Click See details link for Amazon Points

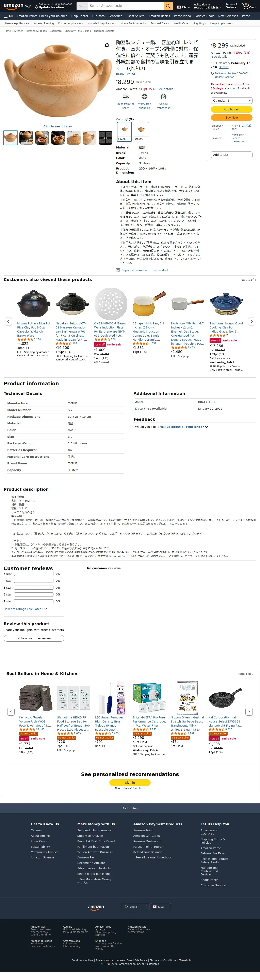click(x=165, y=89)
